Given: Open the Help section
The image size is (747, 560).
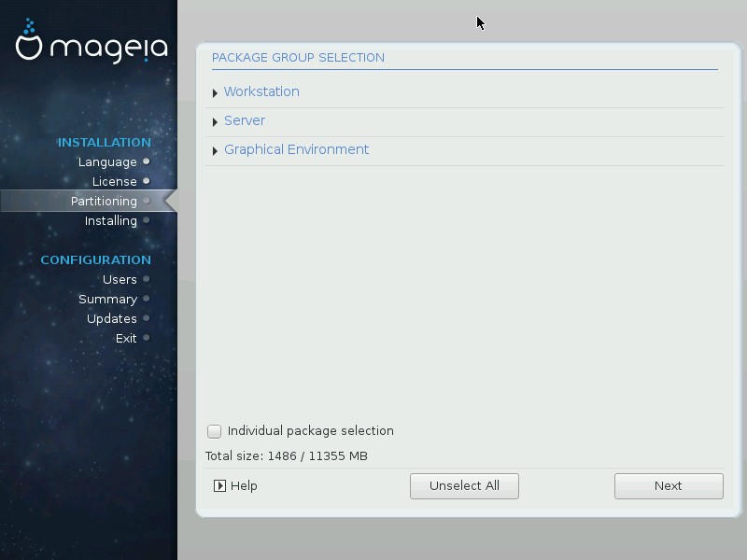Looking at the screenshot, I should [x=235, y=485].
